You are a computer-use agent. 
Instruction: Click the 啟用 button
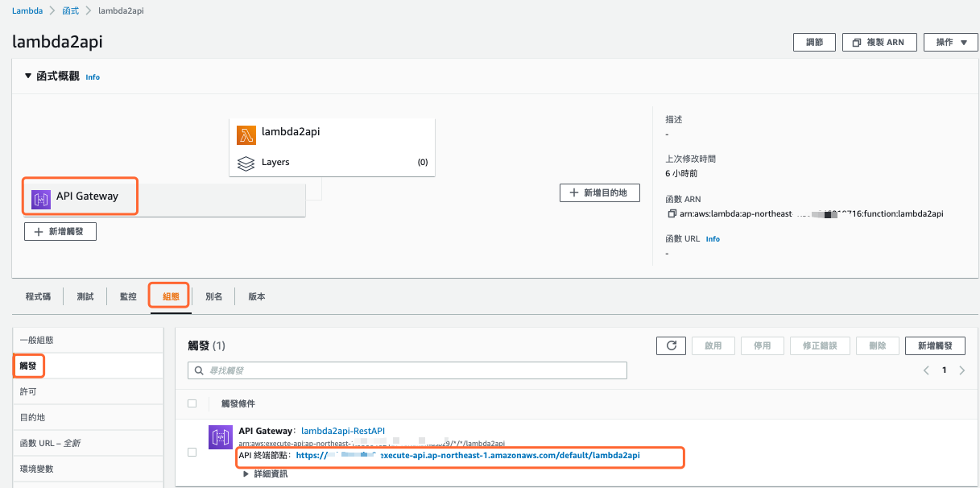tap(713, 345)
